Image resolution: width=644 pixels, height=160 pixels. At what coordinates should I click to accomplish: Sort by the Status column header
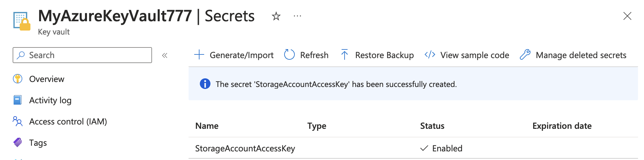point(432,126)
